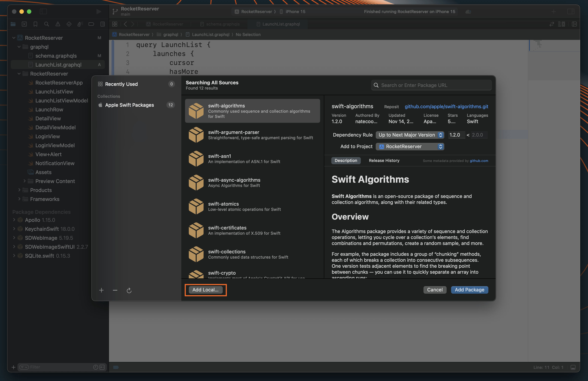Click the minus icon to remove collection
The width and height of the screenshot is (588, 381).
(115, 290)
